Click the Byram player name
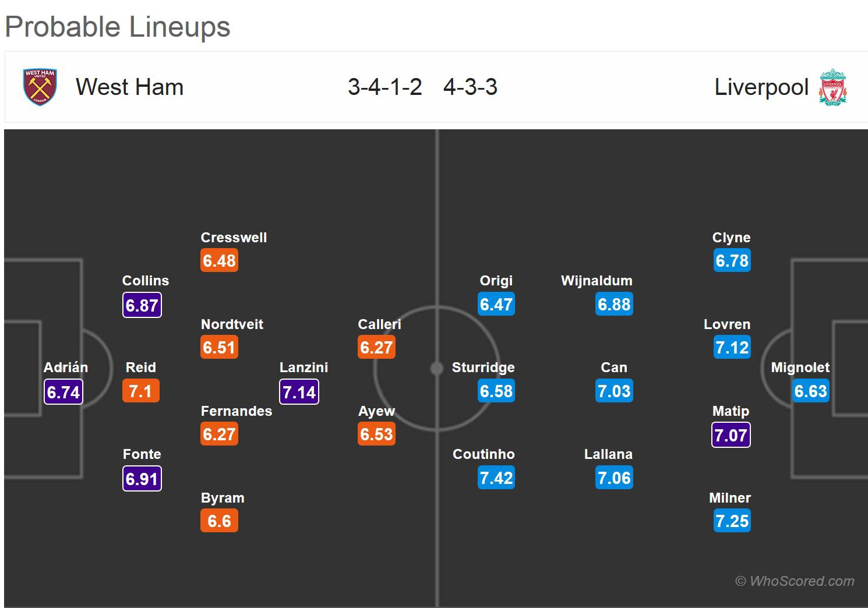The image size is (868, 608). [223, 498]
